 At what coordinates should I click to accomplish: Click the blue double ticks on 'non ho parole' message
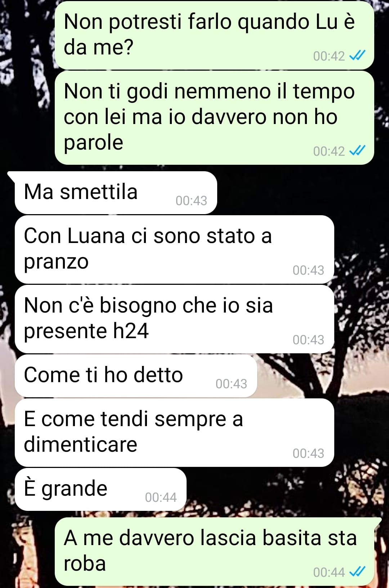pos(357,150)
